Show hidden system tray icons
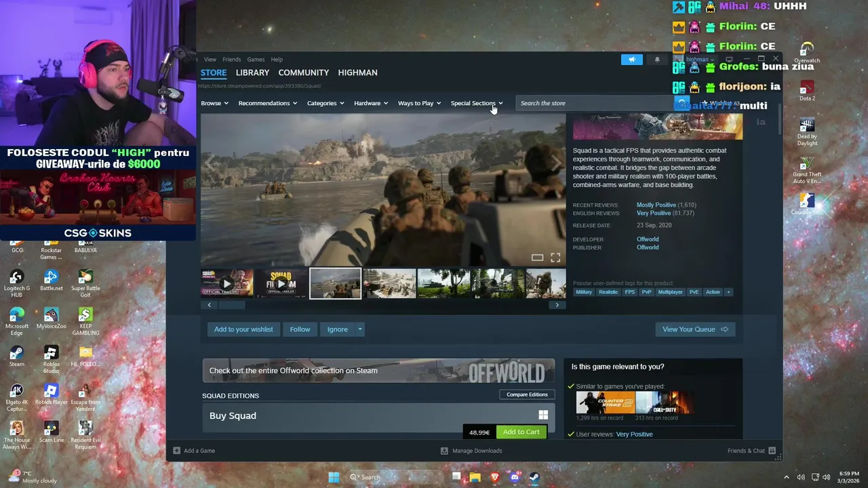The width and height of the screenshot is (868, 488). [787, 477]
